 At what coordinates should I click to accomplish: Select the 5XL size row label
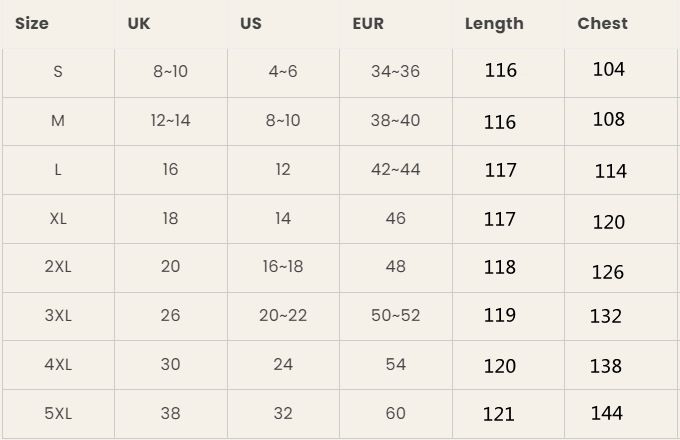58,413
